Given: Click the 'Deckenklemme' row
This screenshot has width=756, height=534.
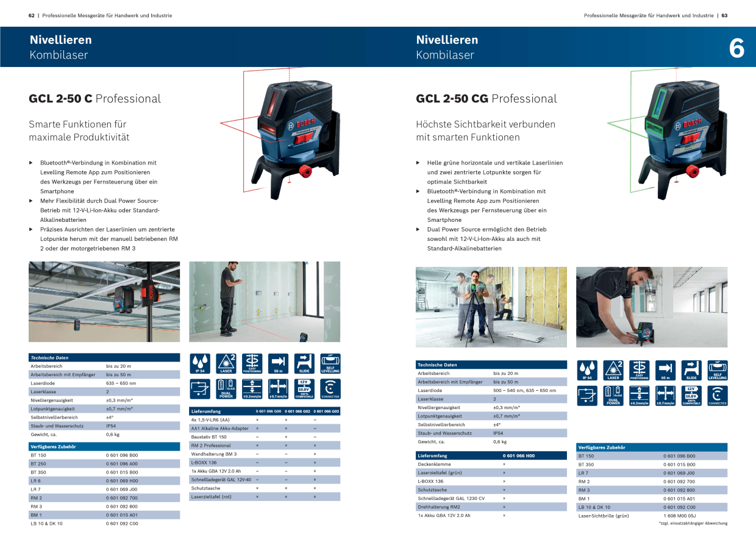Looking at the screenshot, I should pos(491,464).
